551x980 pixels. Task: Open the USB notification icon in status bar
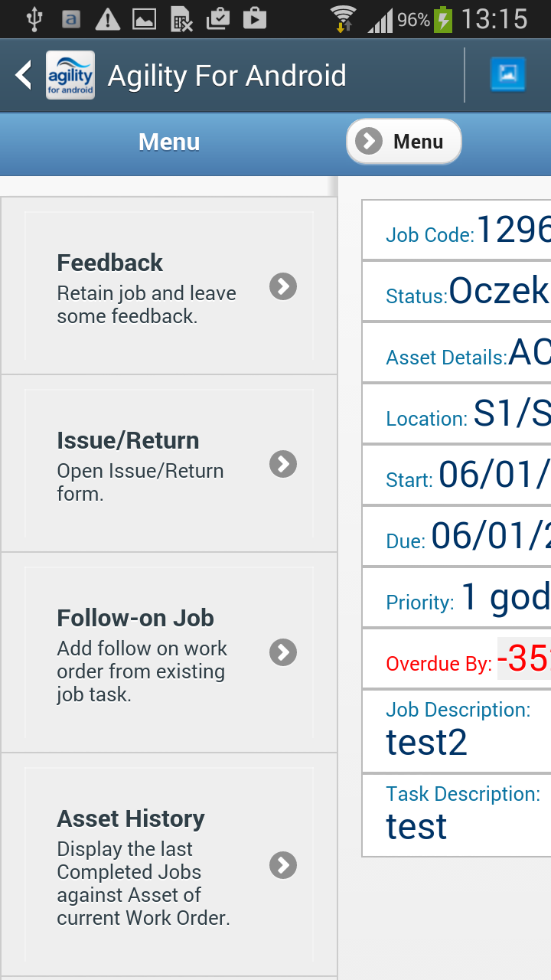(34, 18)
